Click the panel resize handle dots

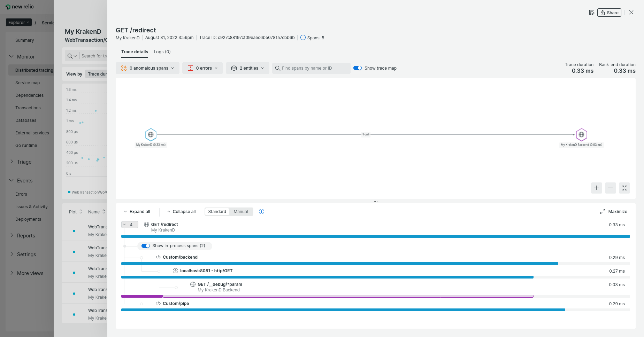click(x=376, y=201)
